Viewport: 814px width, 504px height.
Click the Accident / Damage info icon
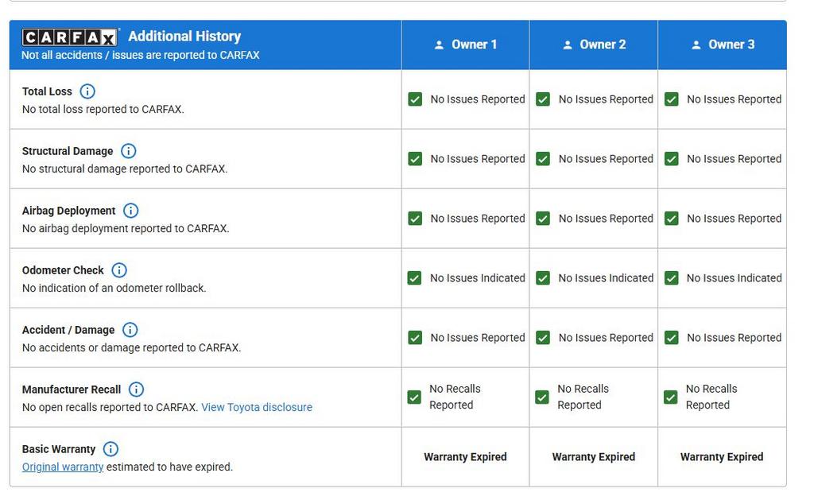[x=130, y=330]
